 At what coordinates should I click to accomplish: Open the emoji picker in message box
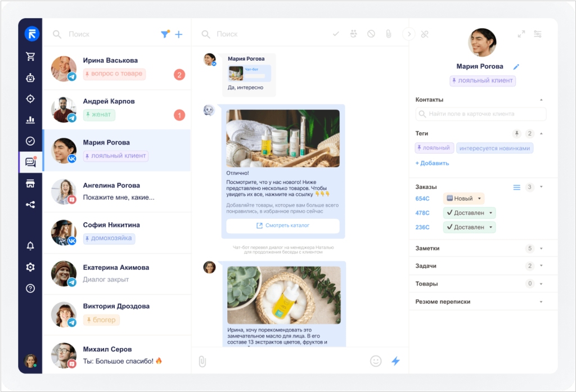tap(376, 361)
